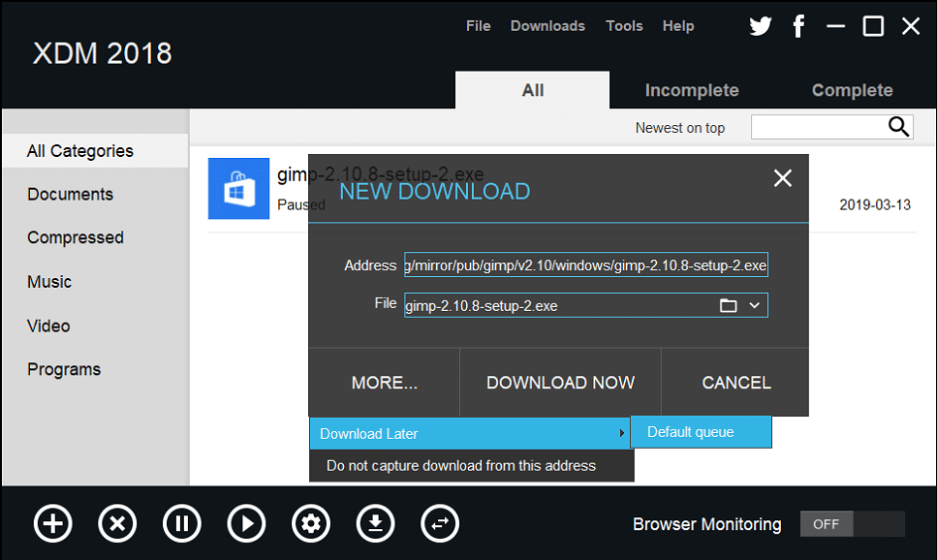The width and height of the screenshot is (937, 560).
Task: Open the Facebook icon
Action: [798, 26]
